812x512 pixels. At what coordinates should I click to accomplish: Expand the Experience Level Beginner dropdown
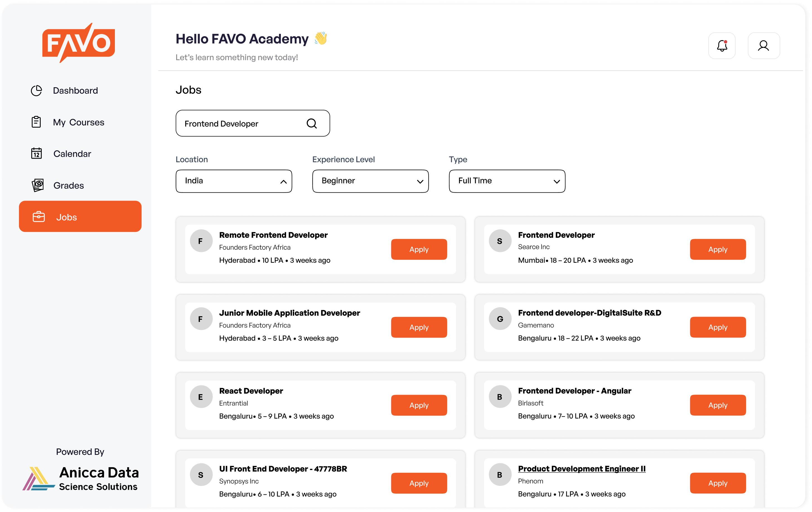click(x=370, y=181)
